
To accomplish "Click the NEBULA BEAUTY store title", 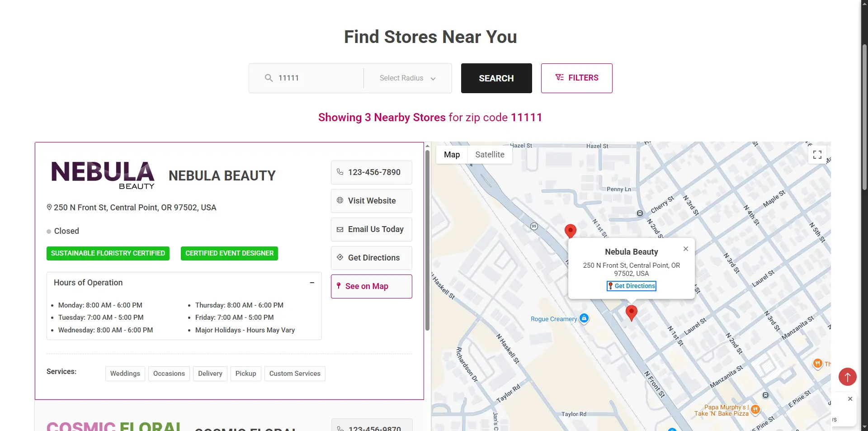I will coord(222,175).
